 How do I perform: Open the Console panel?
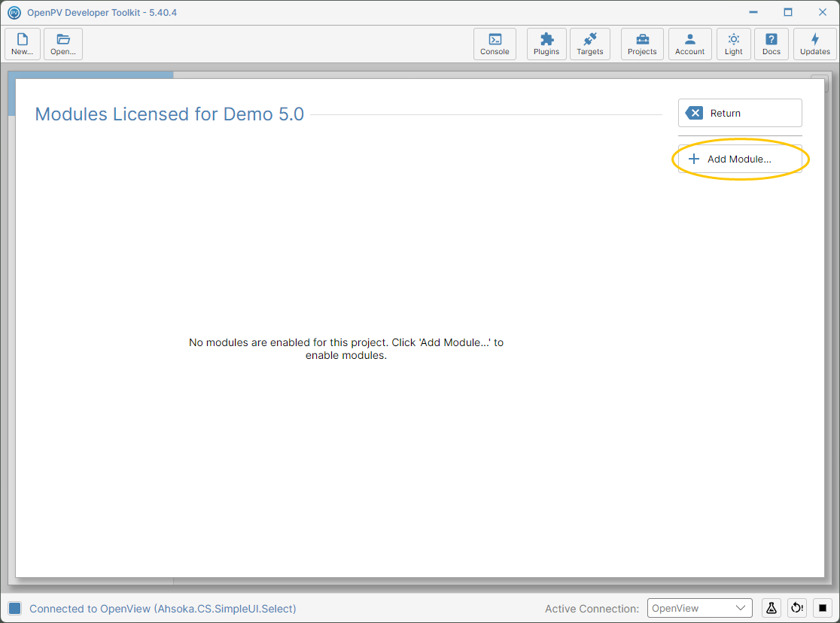point(495,44)
